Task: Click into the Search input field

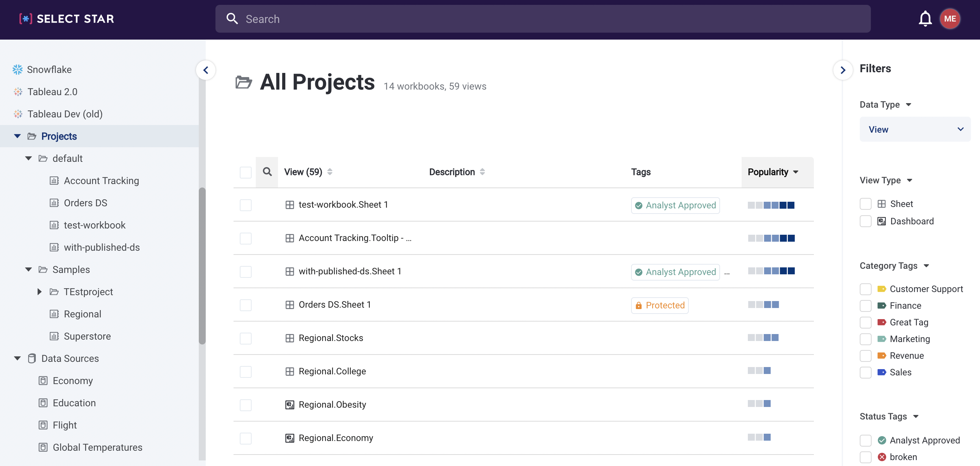Action: point(542,19)
